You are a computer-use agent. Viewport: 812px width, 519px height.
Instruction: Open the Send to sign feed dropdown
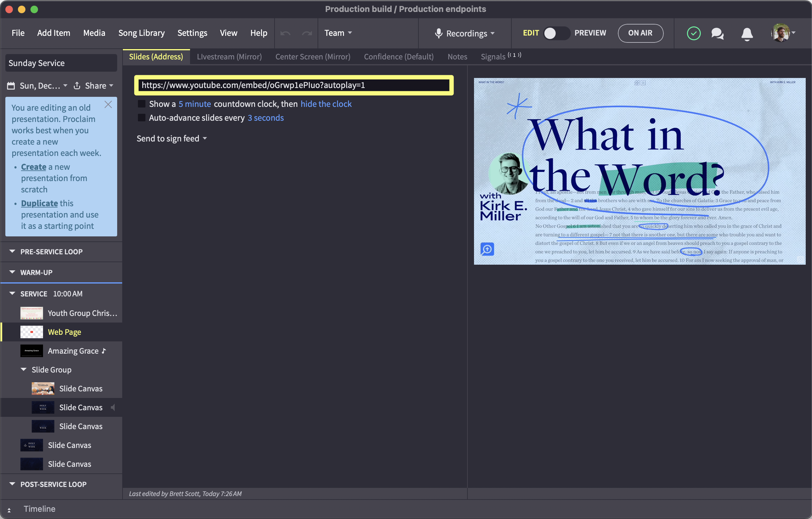tap(172, 138)
